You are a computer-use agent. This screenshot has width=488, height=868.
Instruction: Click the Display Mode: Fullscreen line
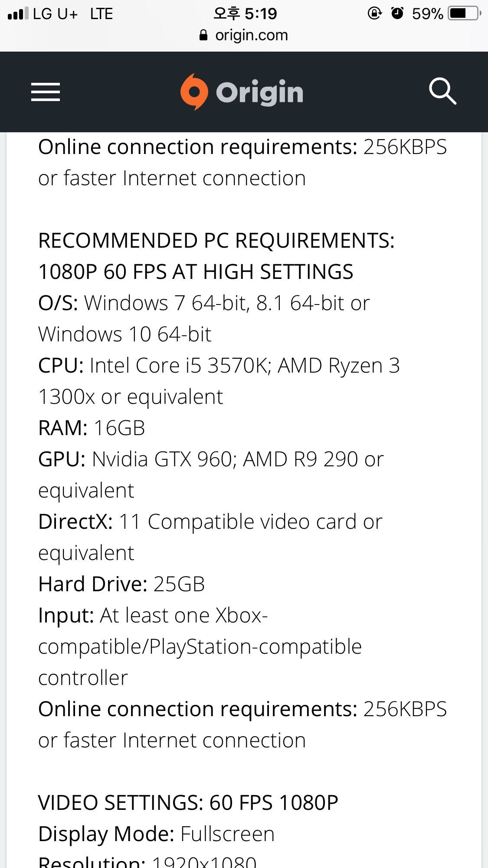156,834
